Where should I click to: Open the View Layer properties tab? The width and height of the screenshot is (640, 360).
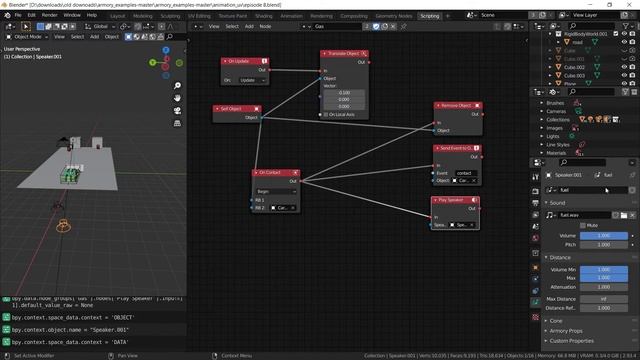(x=536, y=215)
